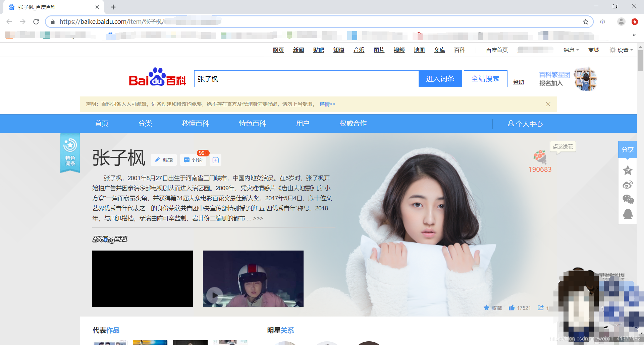This screenshot has height=345, width=644.
Task: Open the 消息 messages dropdown
Action: (571, 50)
